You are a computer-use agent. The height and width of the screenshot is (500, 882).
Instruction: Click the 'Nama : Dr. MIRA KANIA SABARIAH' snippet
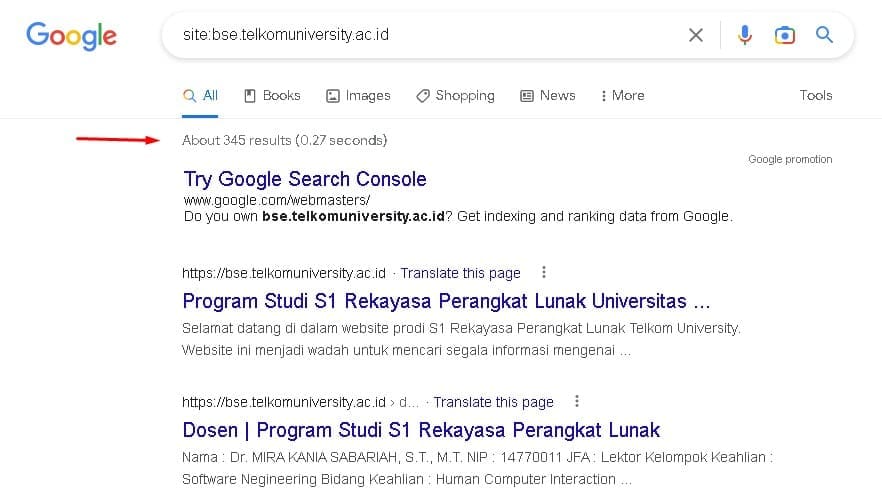(x=477, y=468)
